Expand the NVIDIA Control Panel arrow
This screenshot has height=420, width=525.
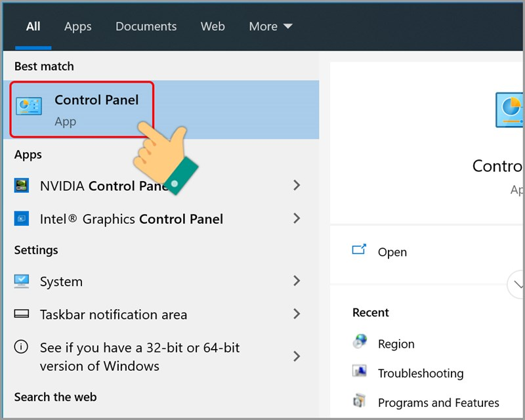coord(297,186)
